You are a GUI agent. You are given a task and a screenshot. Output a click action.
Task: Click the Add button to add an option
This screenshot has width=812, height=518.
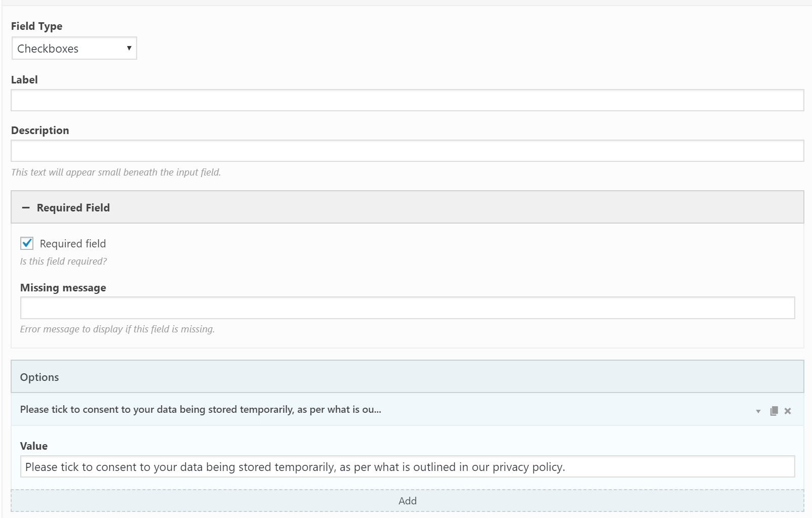[x=407, y=501]
